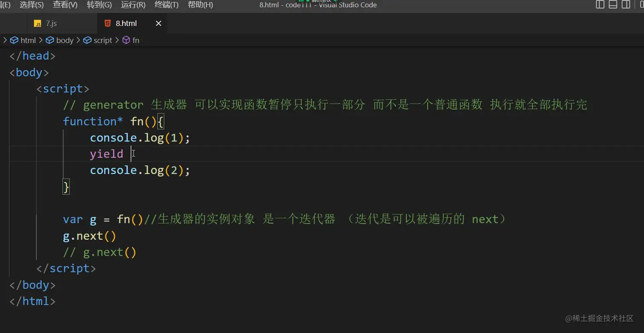Click the generator 生成器 comment line
This screenshot has width=644, height=333.
[x=325, y=105]
